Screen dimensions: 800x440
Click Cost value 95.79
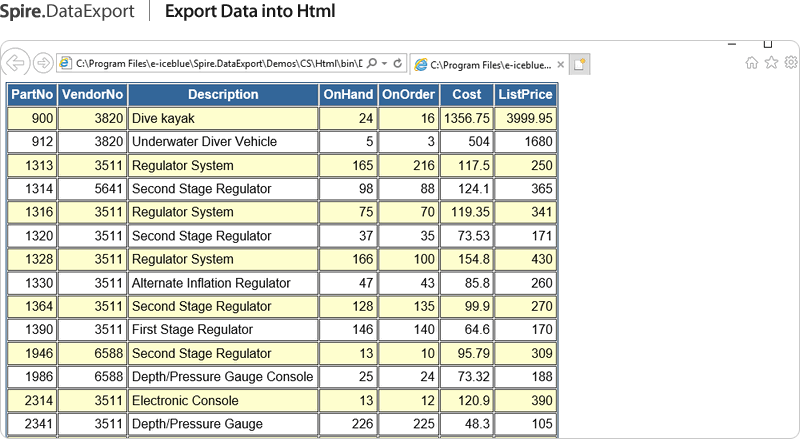point(466,353)
